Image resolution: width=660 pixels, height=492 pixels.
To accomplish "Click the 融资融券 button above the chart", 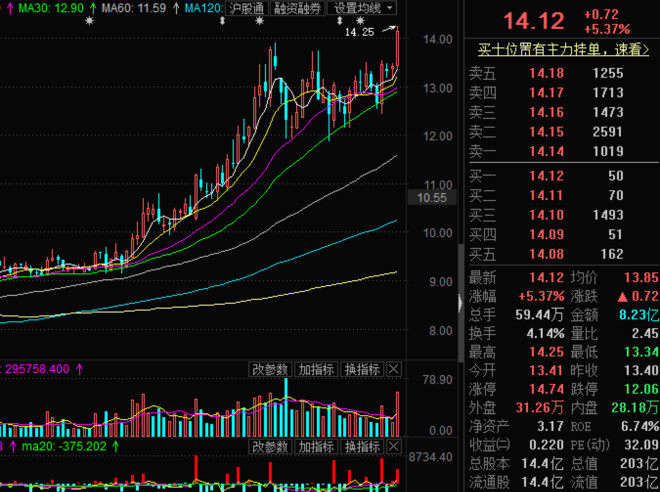I will pyautogui.click(x=297, y=8).
